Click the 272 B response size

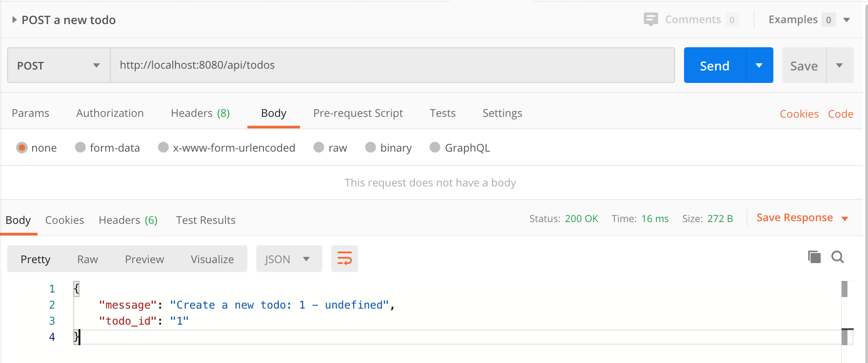(x=720, y=219)
